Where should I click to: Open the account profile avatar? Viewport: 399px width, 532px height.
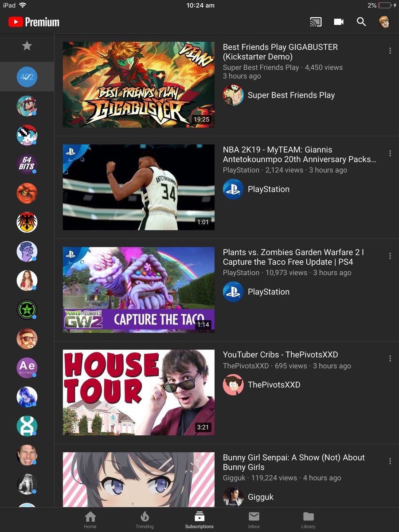[x=384, y=22]
